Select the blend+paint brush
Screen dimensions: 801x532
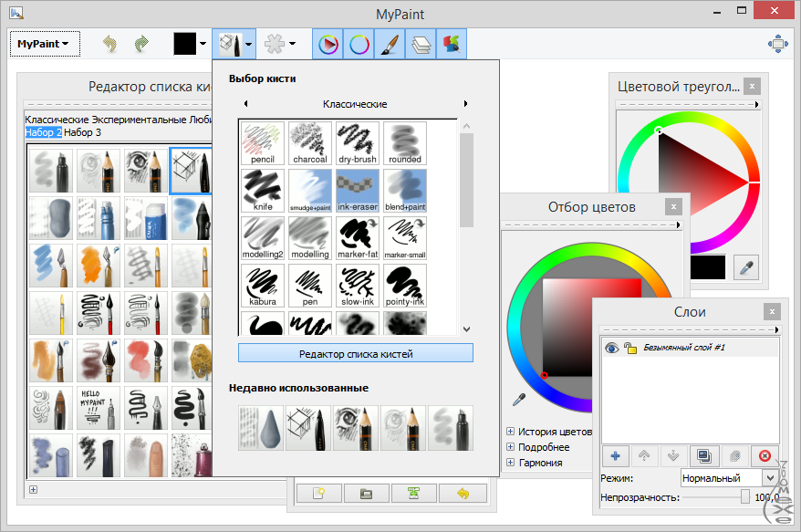point(405,191)
